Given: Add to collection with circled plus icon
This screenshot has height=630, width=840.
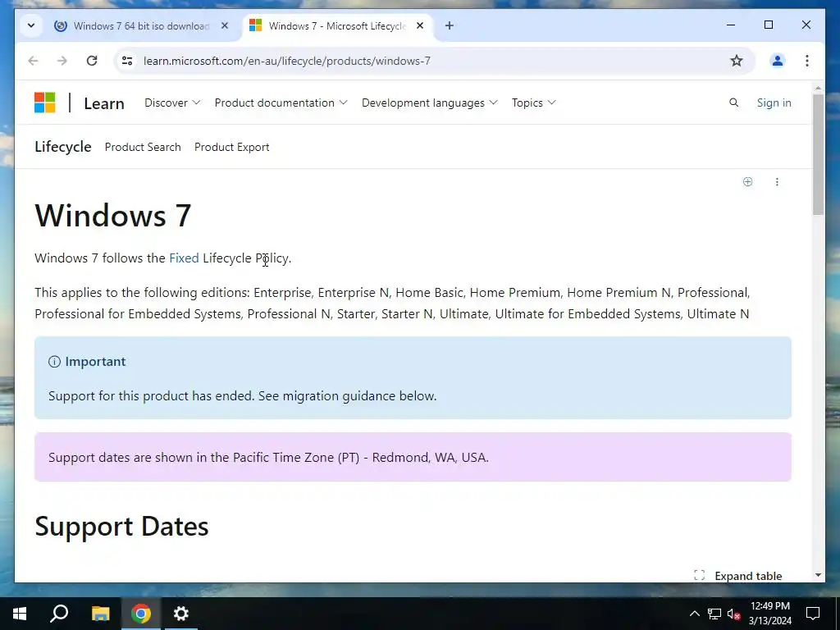Looking at the screenshot, I should [748, 181].
